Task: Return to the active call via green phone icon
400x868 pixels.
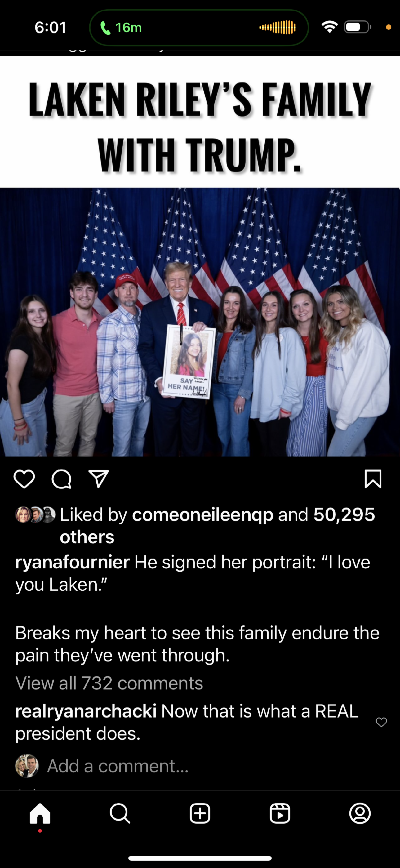Action: tap(105, 28)
